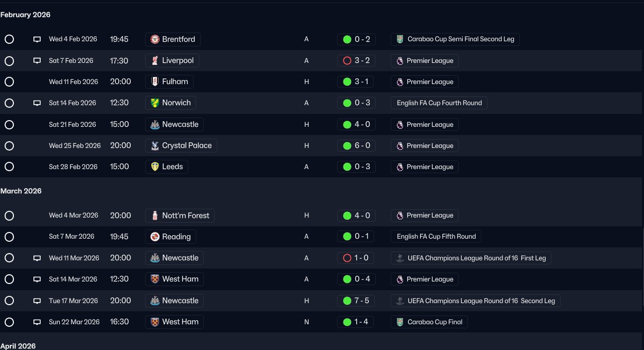The image size is (644, 350).
Task: Select the radio circle for the Brentford fixture
Action: (9, 39)
